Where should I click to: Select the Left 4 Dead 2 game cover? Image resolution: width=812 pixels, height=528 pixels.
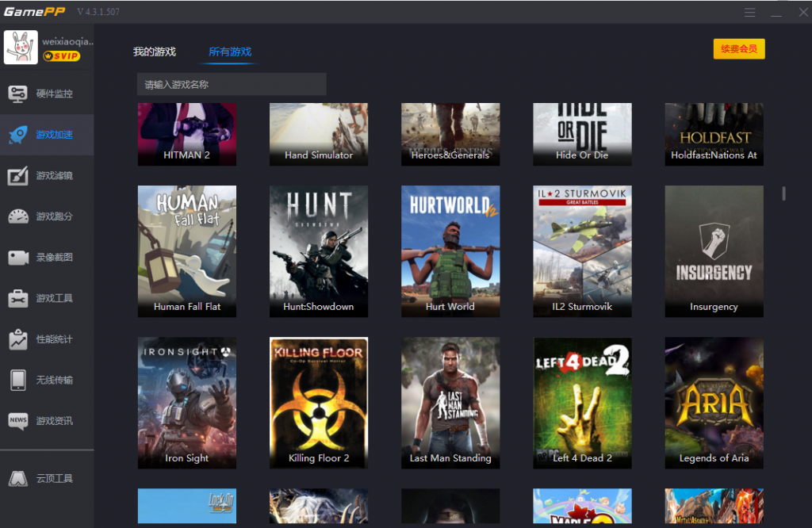click(x=582, y=403)
